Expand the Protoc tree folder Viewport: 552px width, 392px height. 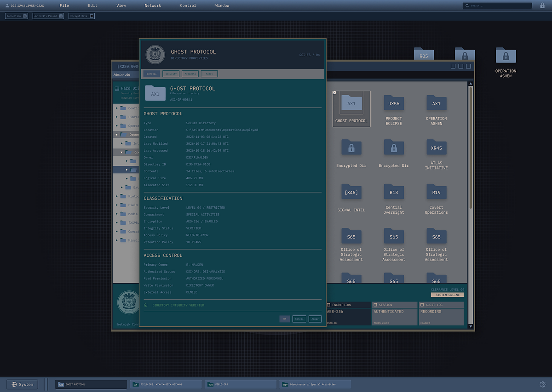pyautogui.click(x=117, y=196)
